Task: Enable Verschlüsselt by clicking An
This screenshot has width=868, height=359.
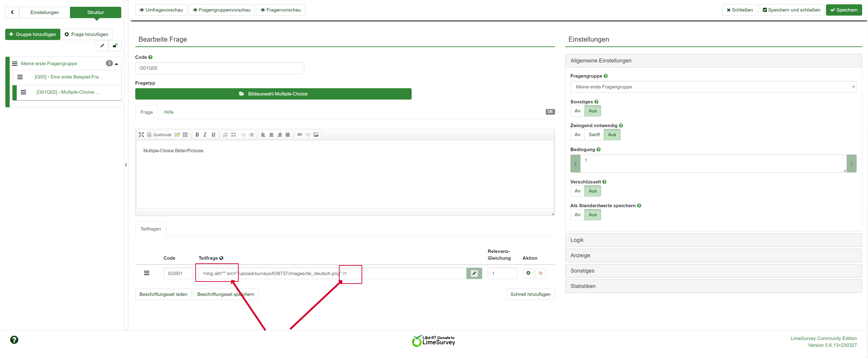Action: (577, 191)
